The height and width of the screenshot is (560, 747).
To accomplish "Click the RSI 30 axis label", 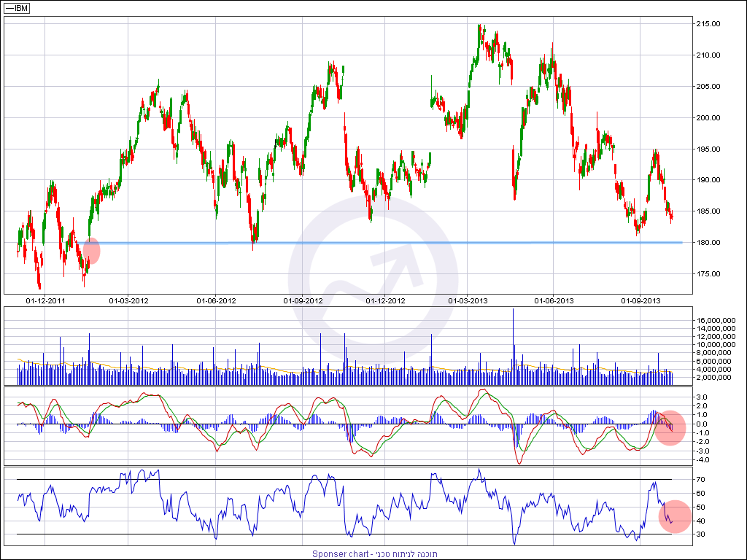I will 701,534.
